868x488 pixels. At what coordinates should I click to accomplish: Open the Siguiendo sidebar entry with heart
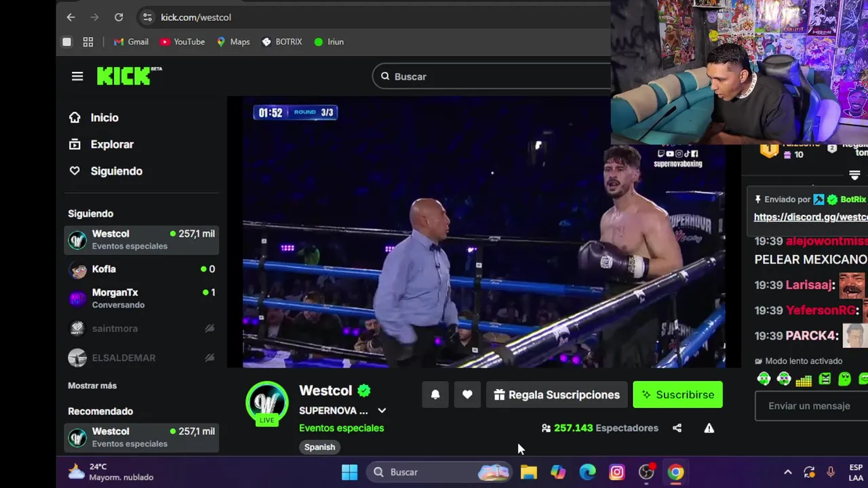tap(105, 171)
